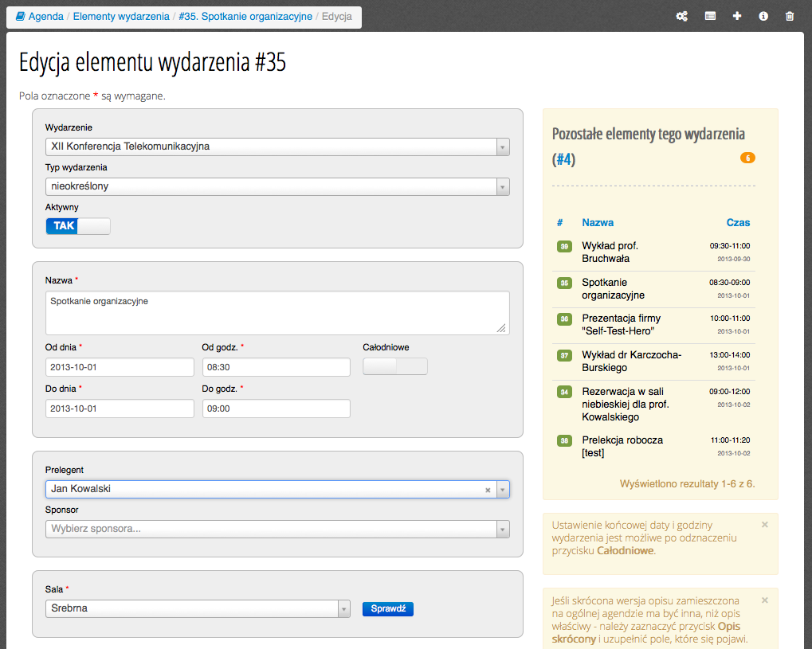The image size is (812, 649).
Task: Dismiss the Opis skrócony hint notice
Action: pos(765,600)
